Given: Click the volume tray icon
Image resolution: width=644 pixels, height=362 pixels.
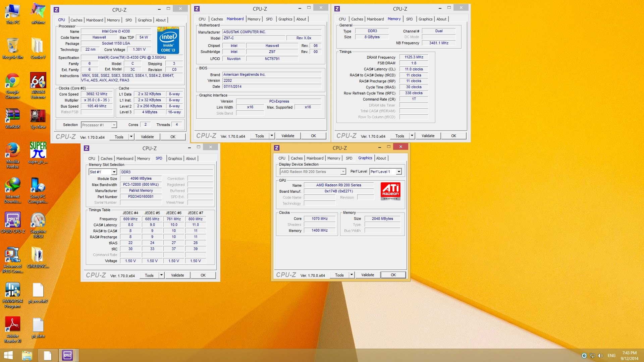Looking at the screenshot, I should tap(600, 356).
